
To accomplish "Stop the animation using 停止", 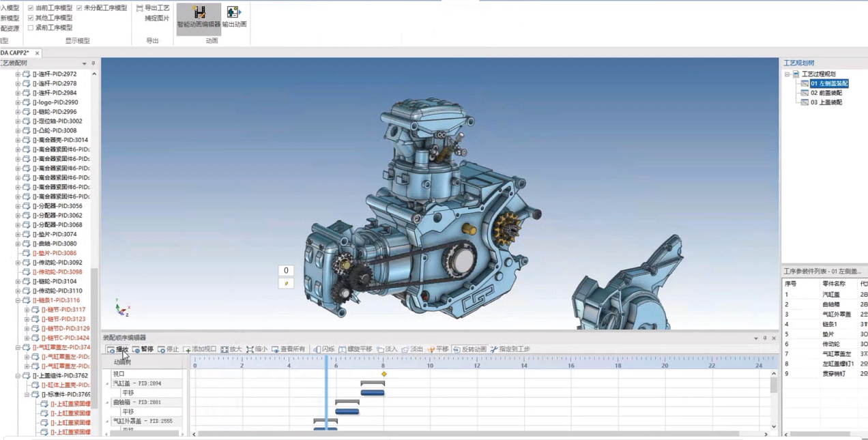I will (x=168, y=349).
